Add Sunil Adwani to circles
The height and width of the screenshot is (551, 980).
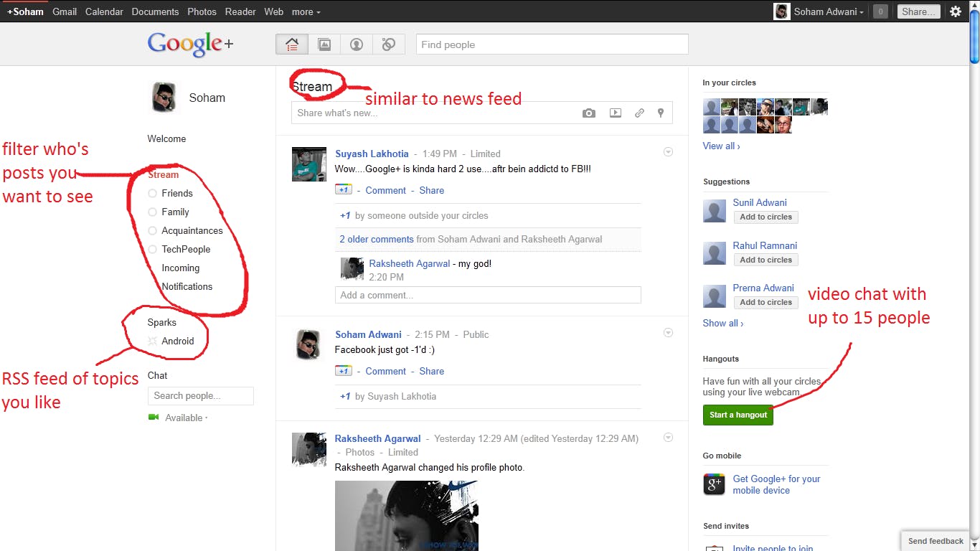point(765,217)
